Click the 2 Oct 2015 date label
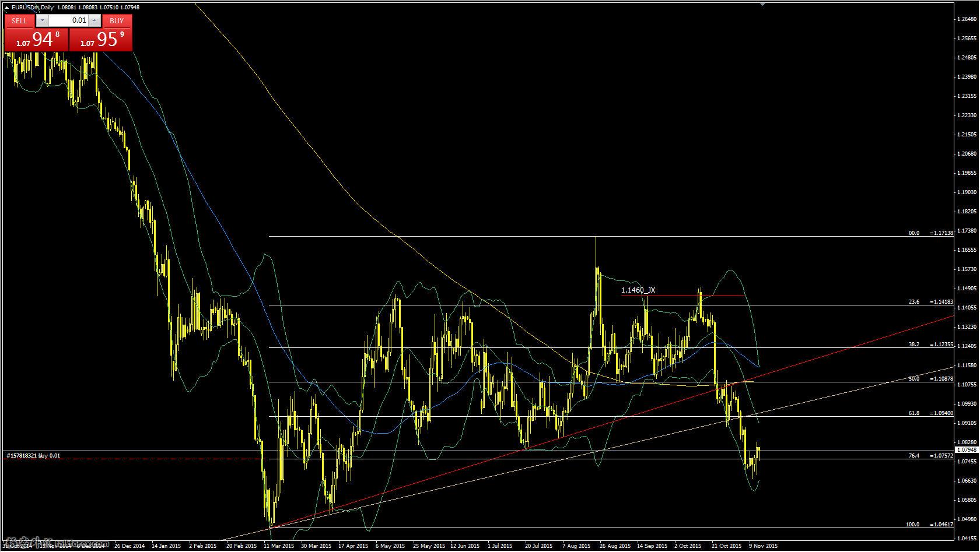 (688, 546)
